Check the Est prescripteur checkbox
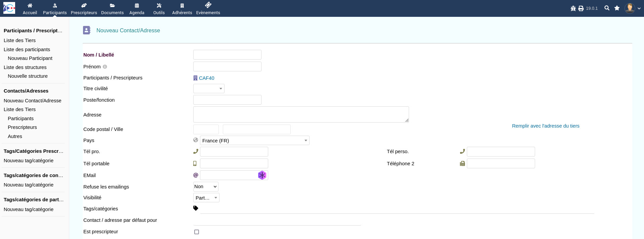Image resolution: width=644 pixels, height=239 pixels. (x=197, y=232)
